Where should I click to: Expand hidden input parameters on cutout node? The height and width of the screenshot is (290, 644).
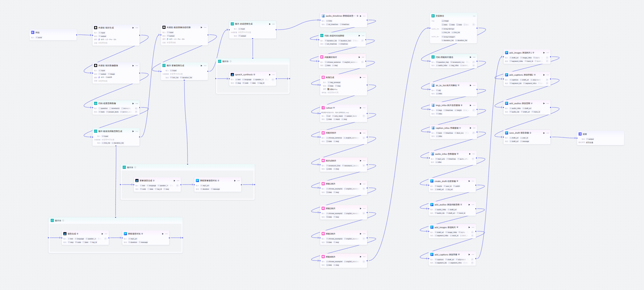(x=364, y=116)
